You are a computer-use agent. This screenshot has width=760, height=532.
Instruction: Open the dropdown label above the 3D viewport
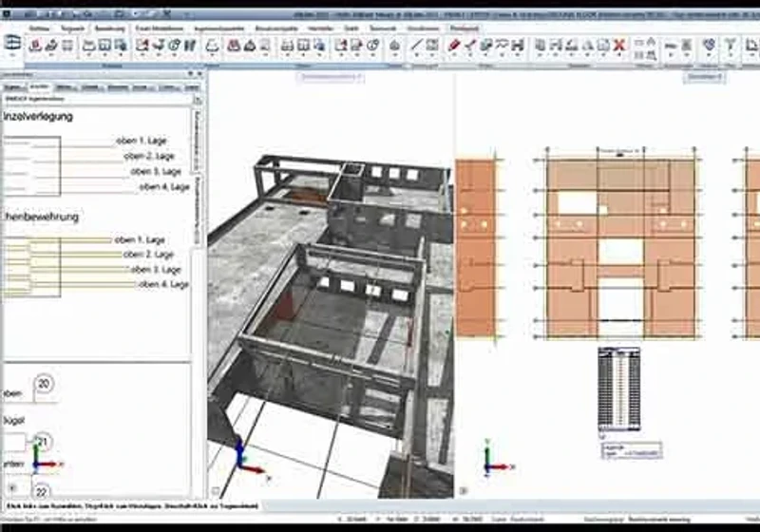(330, 77)
